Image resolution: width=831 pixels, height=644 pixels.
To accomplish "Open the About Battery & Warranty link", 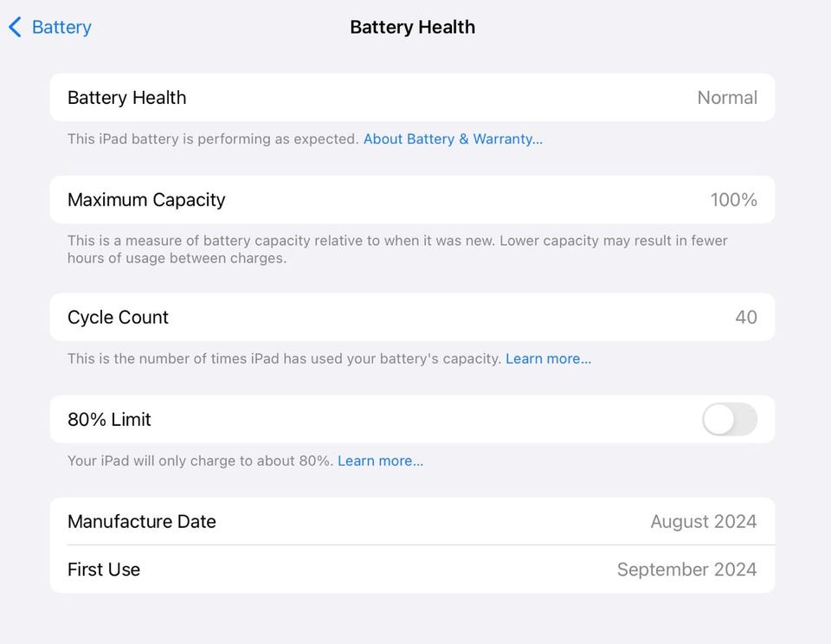I will coord(453,138).
